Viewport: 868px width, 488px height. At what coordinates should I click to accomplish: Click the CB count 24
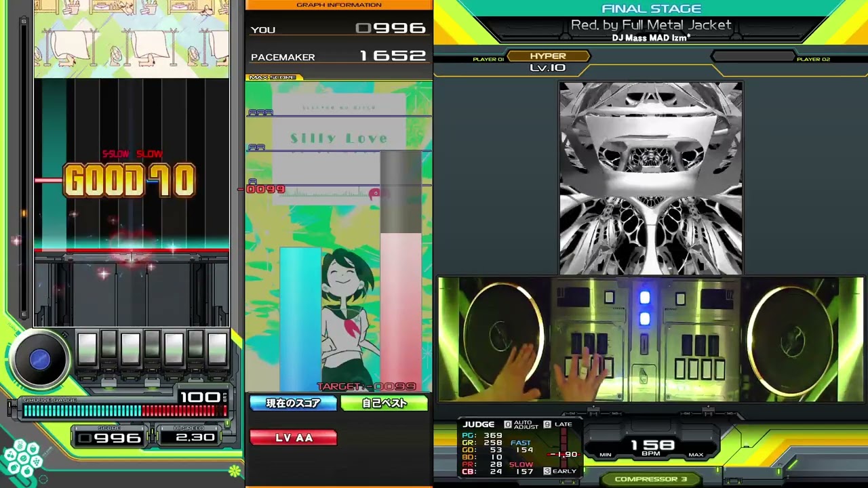click(493, 472)
